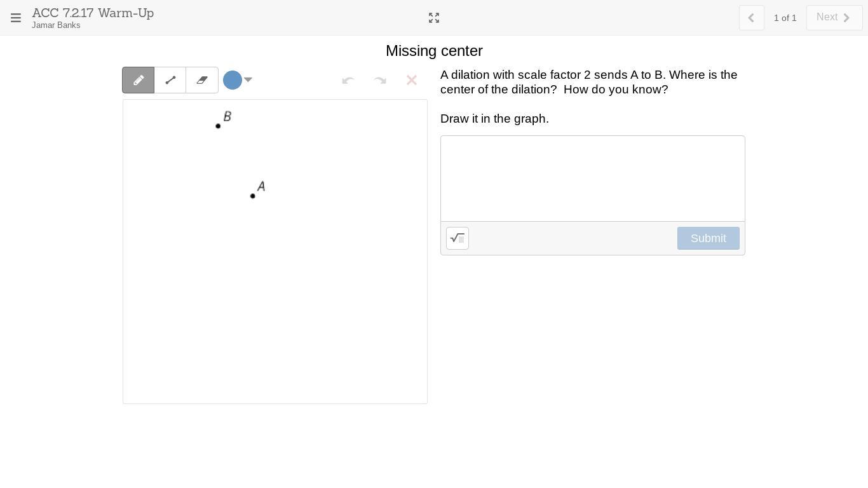The image size is (868, 488).
Task: Choose the eraser tool
Action: (202, 80)
